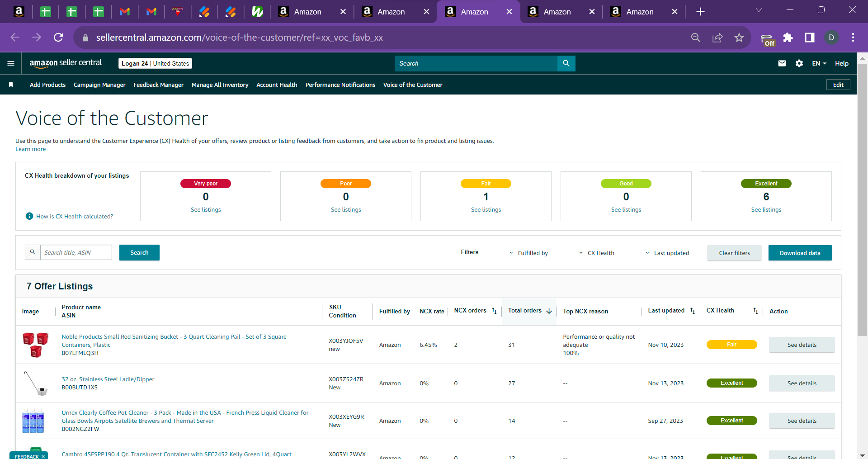
Task: See listings under Poor CX Health
Action: (346, 210)
